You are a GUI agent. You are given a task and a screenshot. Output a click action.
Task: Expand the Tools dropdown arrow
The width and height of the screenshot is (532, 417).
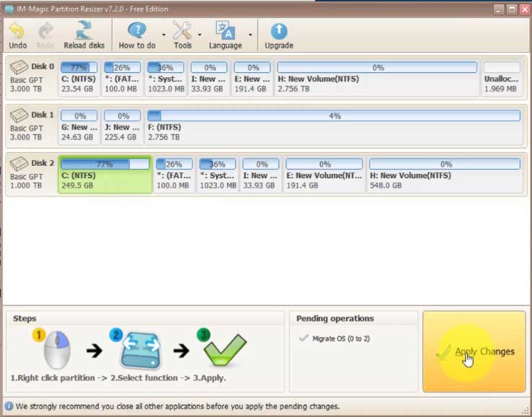coord(200,35)
